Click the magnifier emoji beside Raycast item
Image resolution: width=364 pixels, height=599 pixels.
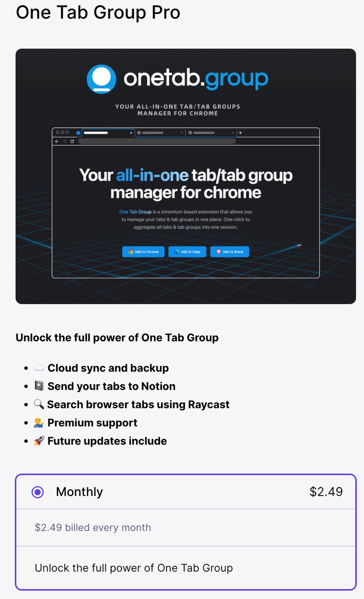[39, 405]
